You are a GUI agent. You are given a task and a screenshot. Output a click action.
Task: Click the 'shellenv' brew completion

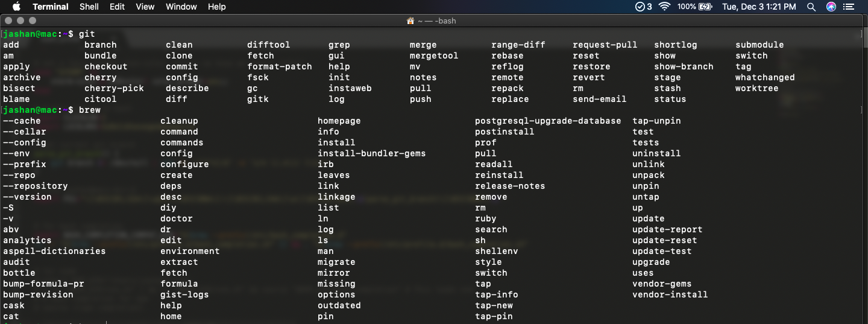click(x=497, y=251)
